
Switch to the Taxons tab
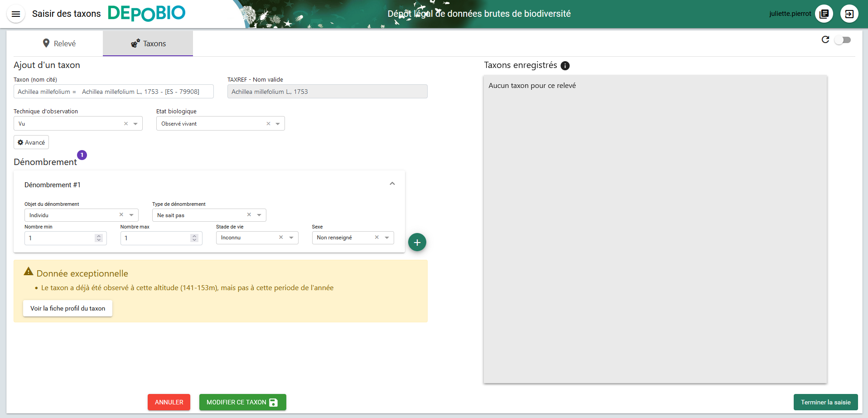tap(148, 44)
